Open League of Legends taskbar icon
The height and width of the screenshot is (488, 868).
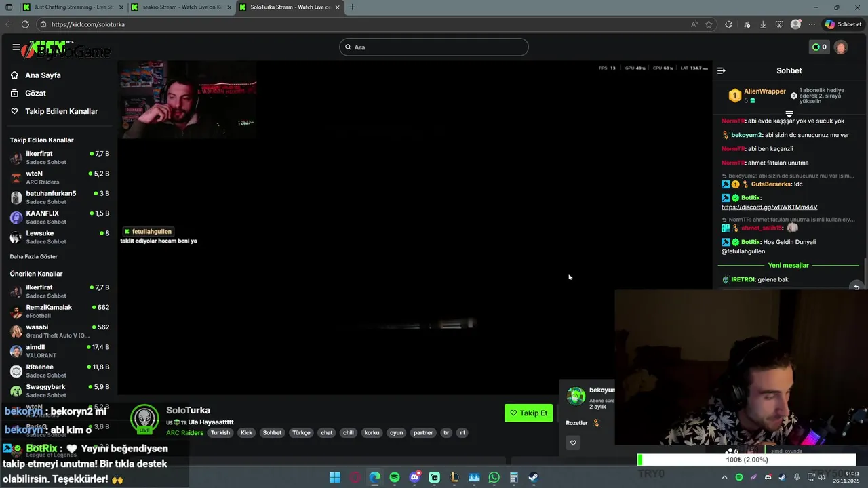454,478
